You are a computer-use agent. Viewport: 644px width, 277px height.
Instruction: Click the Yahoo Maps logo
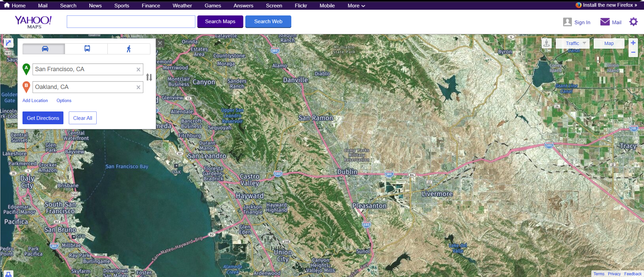[x=33, y=22]
